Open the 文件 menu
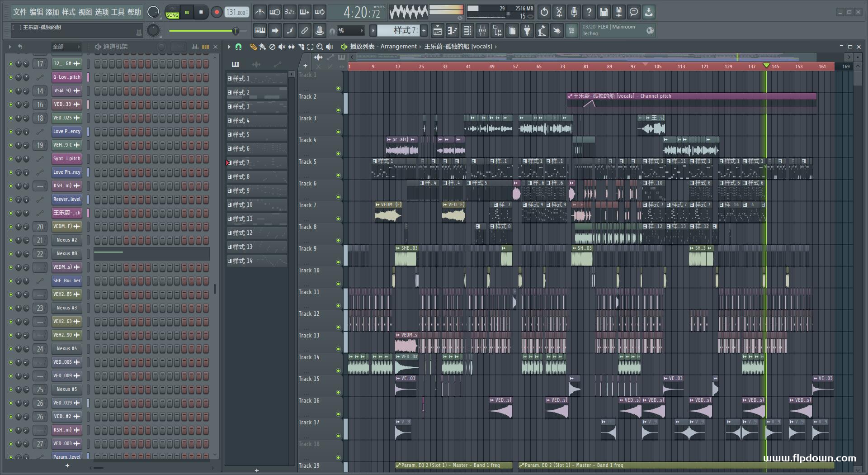This screenshot has height=475, width=868. tap(20, 12)
